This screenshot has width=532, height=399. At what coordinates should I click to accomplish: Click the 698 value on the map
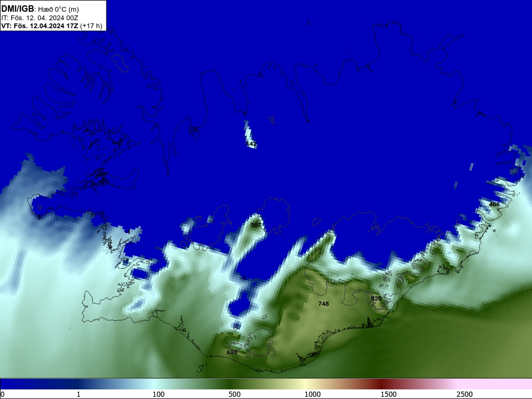coord(232,352)
